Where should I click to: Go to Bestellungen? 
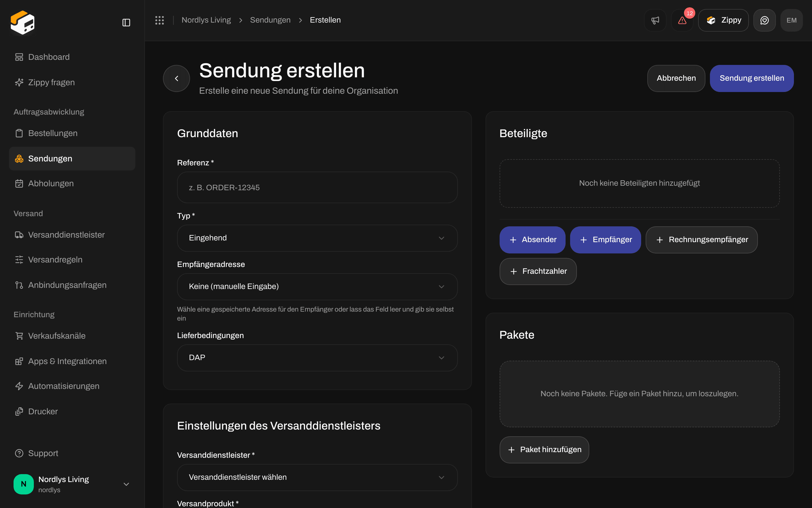tap(72, 133)
